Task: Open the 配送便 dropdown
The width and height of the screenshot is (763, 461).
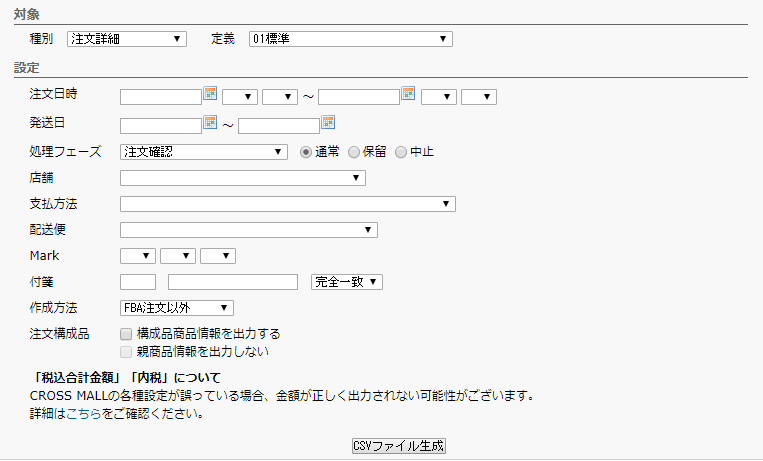Action: (249, 230)
